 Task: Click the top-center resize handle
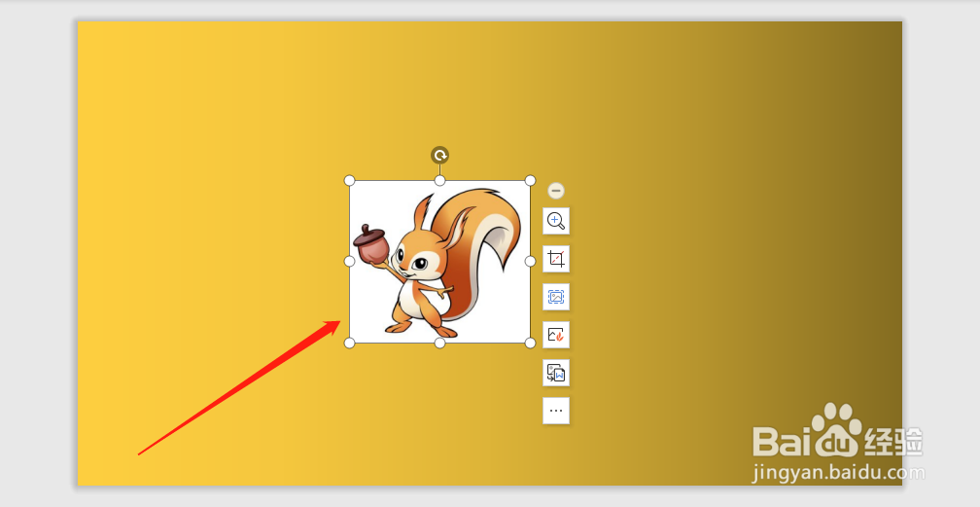440,181
